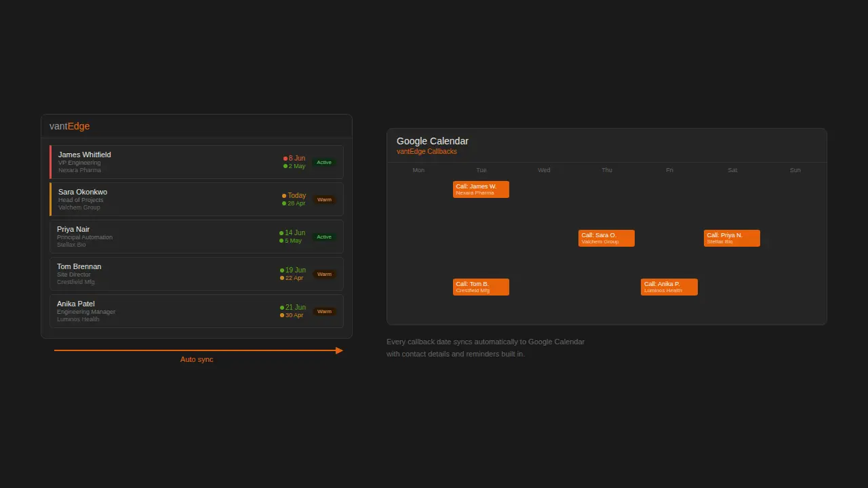Image resolution: width=868 pixels, height=488 pixels.
Task: Open Priya Nair contact name
Action: tap(73, 229)
